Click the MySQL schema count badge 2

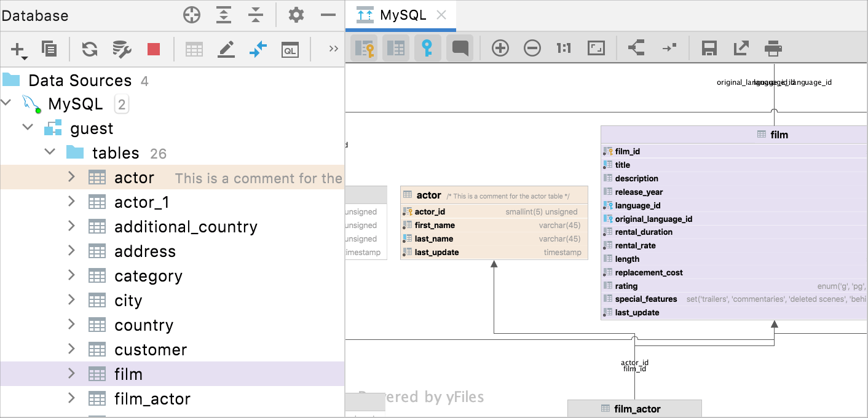(122, 104)
